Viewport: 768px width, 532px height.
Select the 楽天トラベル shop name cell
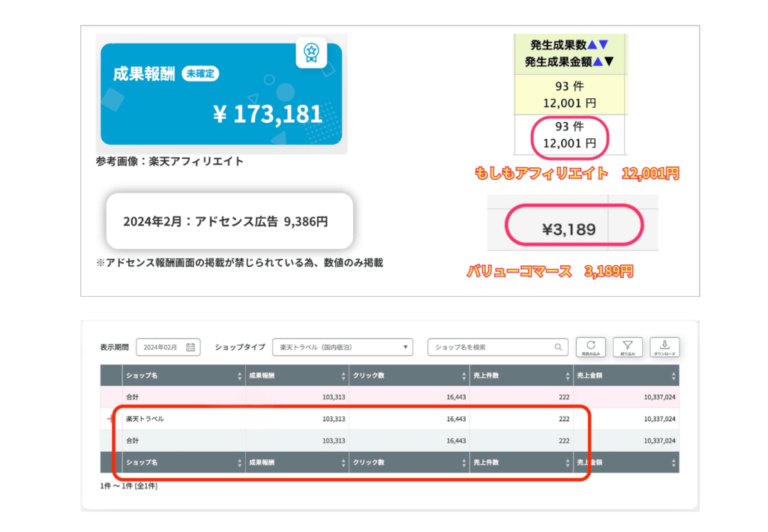click(145, 419)
